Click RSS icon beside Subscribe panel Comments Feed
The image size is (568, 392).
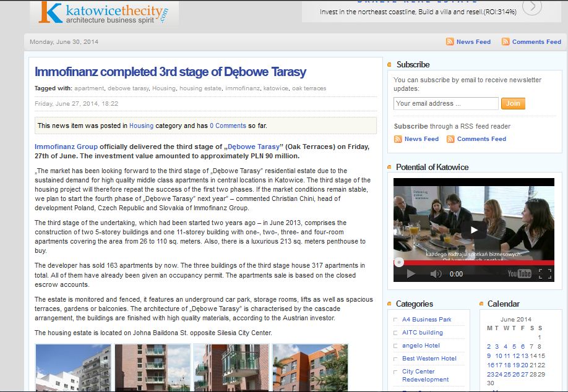(450, 139)
